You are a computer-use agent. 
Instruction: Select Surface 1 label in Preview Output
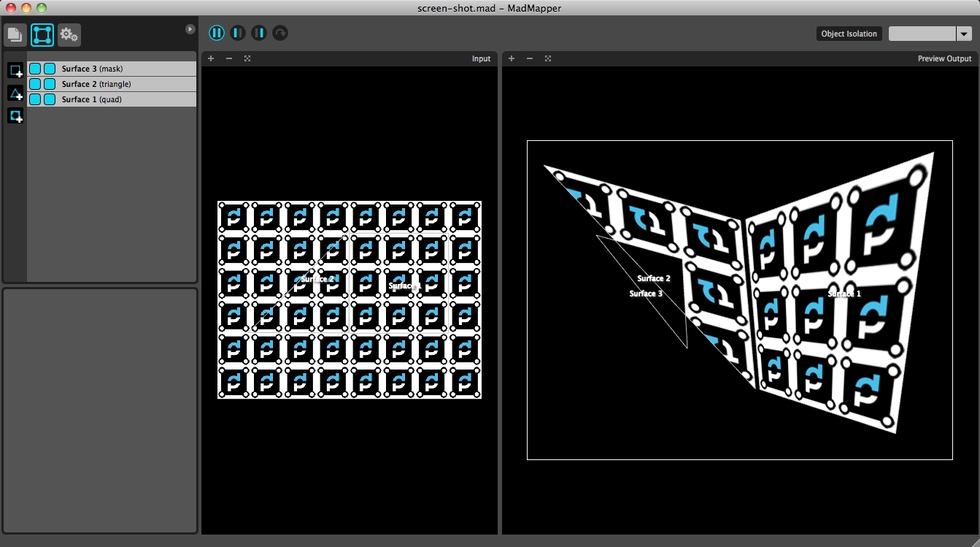coord(844,294)
